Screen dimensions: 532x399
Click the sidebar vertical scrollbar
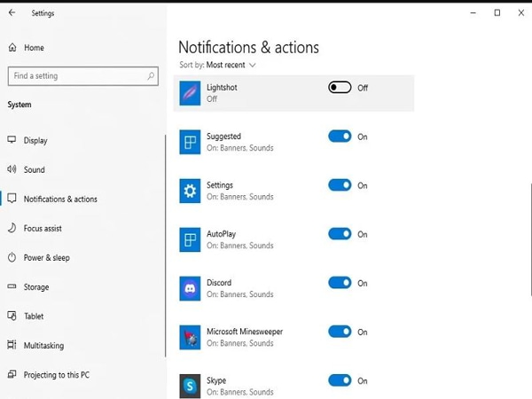(x=165, y=246)
